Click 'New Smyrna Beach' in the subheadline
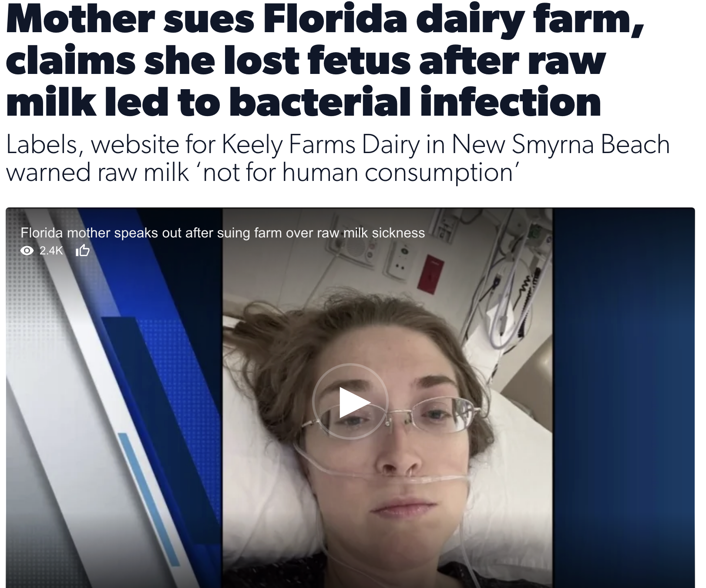 pos(561,145)
